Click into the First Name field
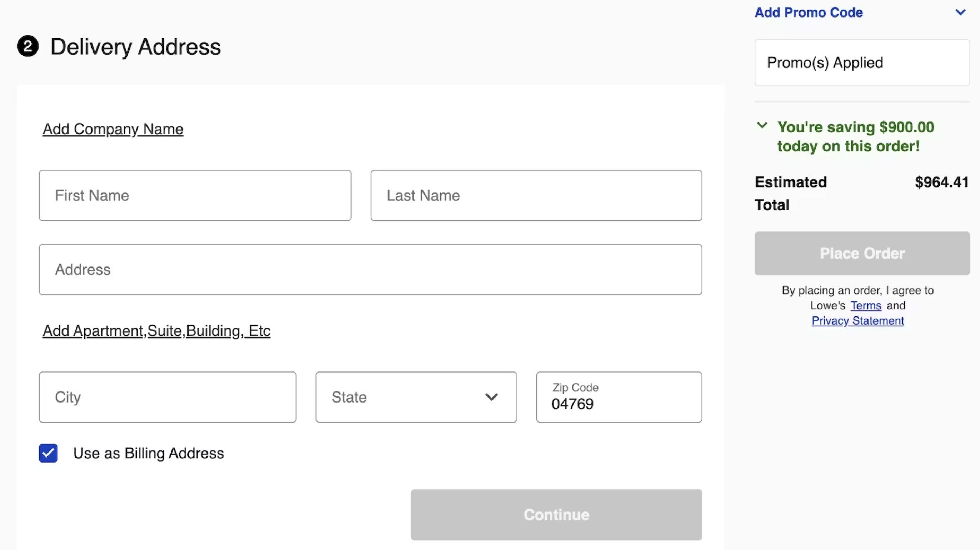980x550 pixels. point(195,195)
